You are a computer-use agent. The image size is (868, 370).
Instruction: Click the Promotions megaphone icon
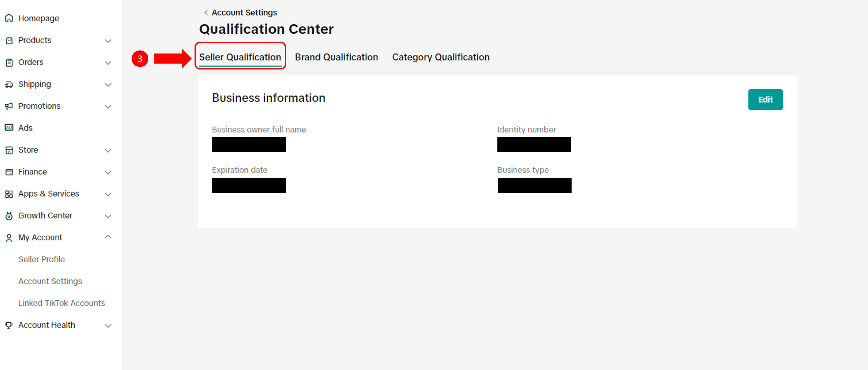pyautogui.click(x=9, y=106)
